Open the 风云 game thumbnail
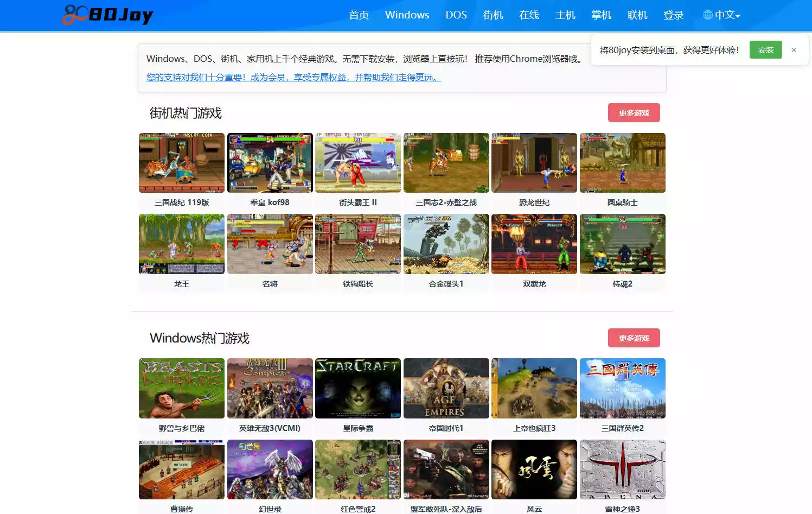This screenshot has width=812, height=514. 534,469
